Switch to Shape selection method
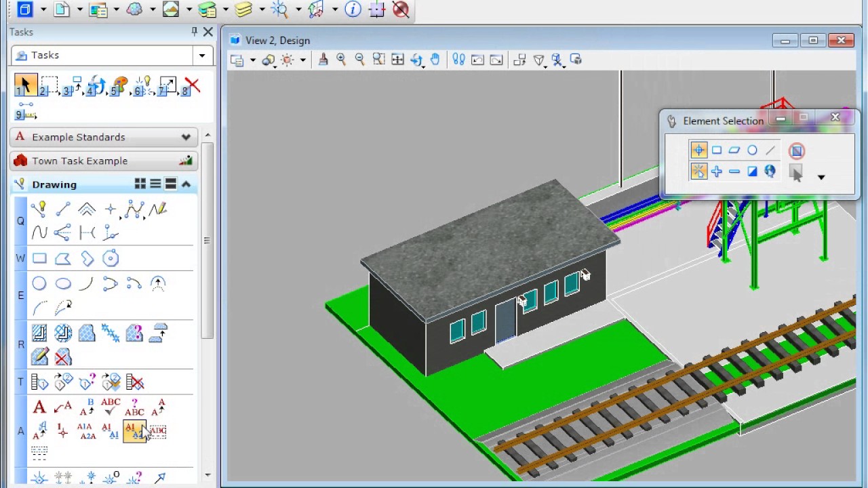Image resolution: width=868 pixels, height=488 pixels. tap(734, 150)
